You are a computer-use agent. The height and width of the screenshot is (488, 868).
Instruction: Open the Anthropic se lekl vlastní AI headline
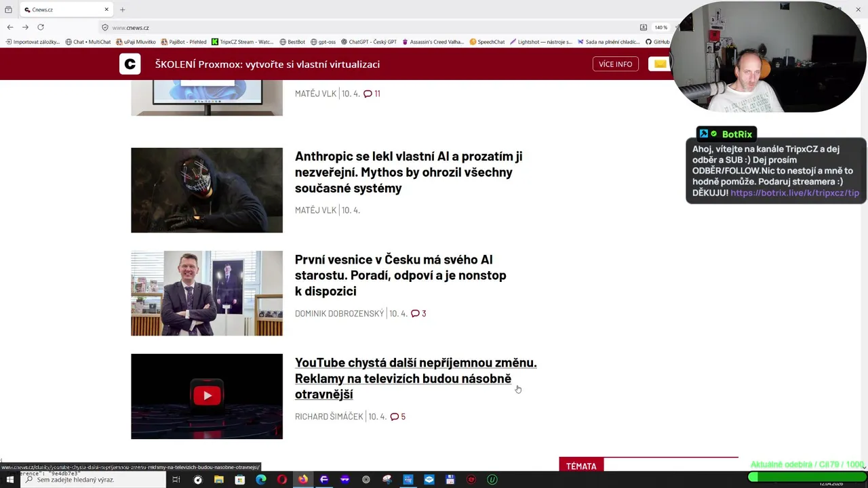click(408, 172)
